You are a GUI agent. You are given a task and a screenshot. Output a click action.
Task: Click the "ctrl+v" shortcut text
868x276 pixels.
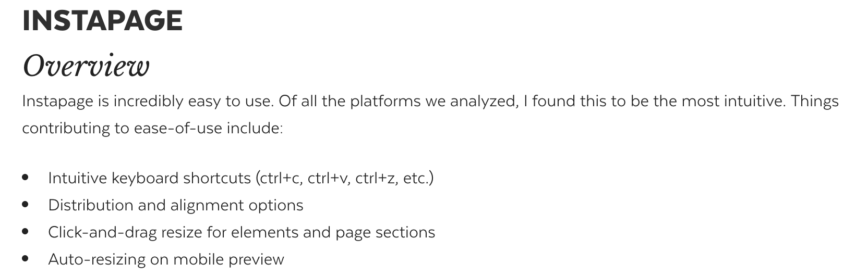tap(329, 178)
